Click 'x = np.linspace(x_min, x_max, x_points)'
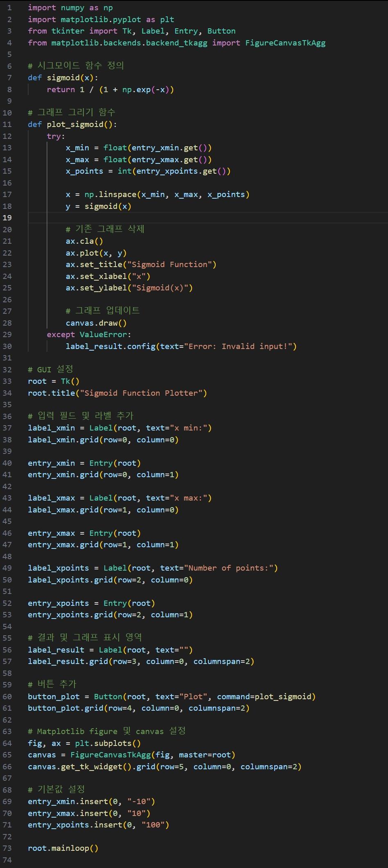Image resolution: width=388 pixels, height=868 pixels. 158,195
